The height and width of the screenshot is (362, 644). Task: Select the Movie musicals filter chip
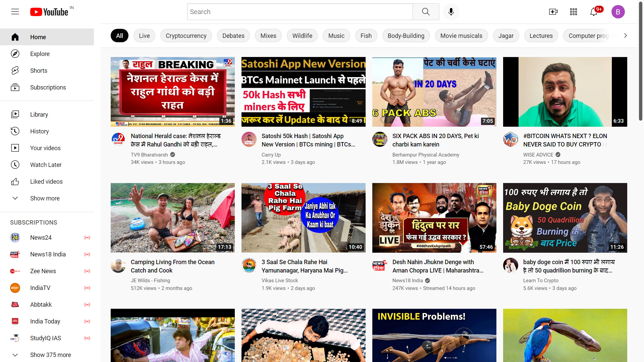pyautogui.click(x=461, y=36)
